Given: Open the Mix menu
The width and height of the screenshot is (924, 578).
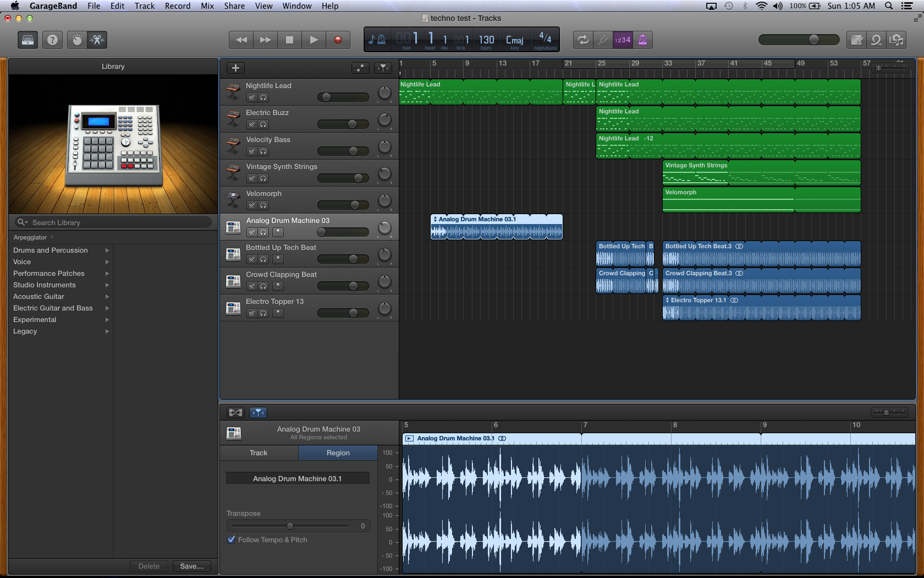Looking at the screenshot, I should pos(207,6).
